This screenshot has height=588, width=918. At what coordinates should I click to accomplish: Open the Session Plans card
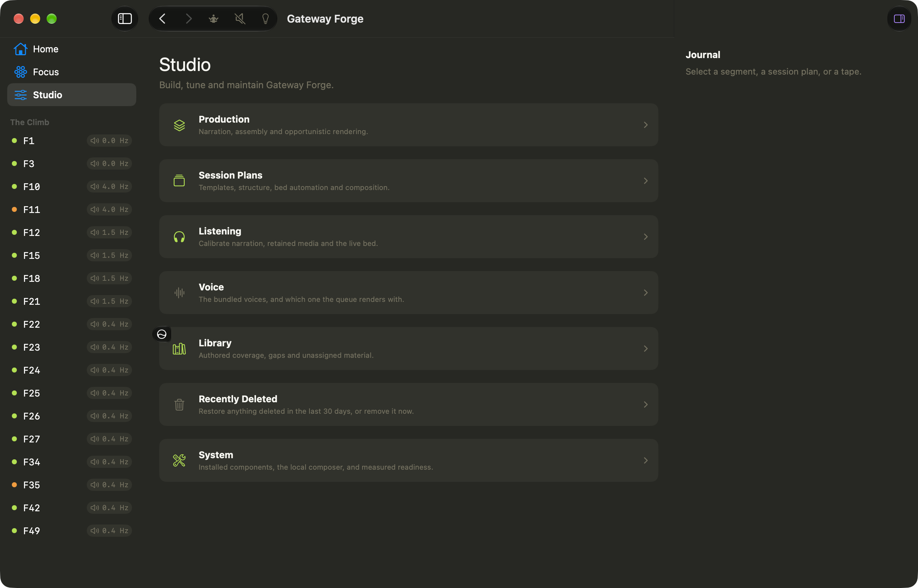pos(408,181)
